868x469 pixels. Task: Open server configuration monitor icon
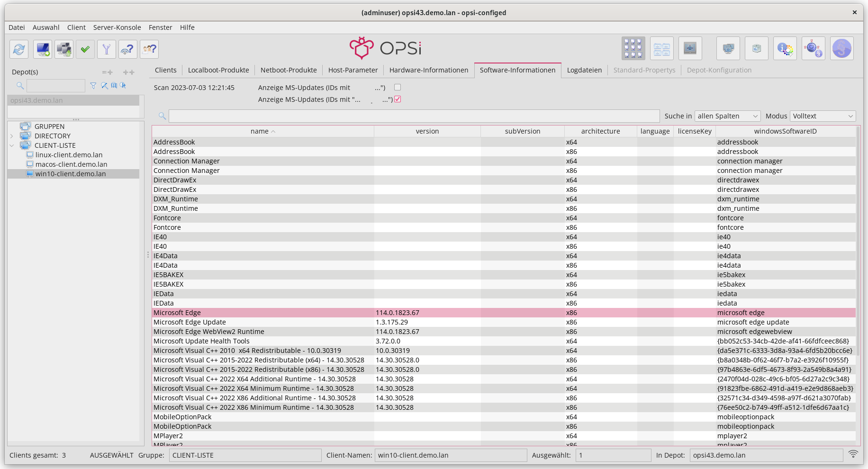pyautogui.click(x=690, y=48)
